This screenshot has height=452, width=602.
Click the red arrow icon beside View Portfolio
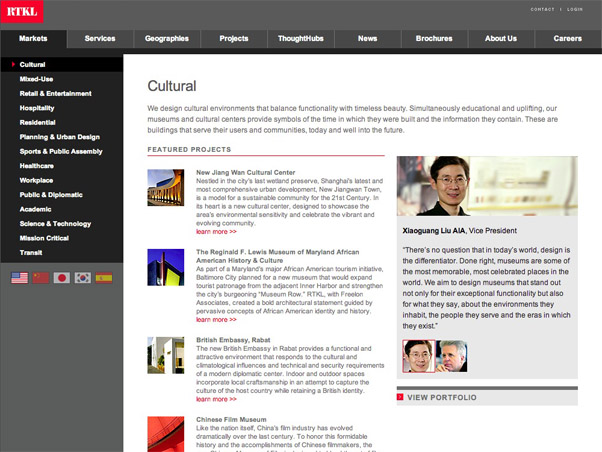pyautogui.click(x=400, y=397)
